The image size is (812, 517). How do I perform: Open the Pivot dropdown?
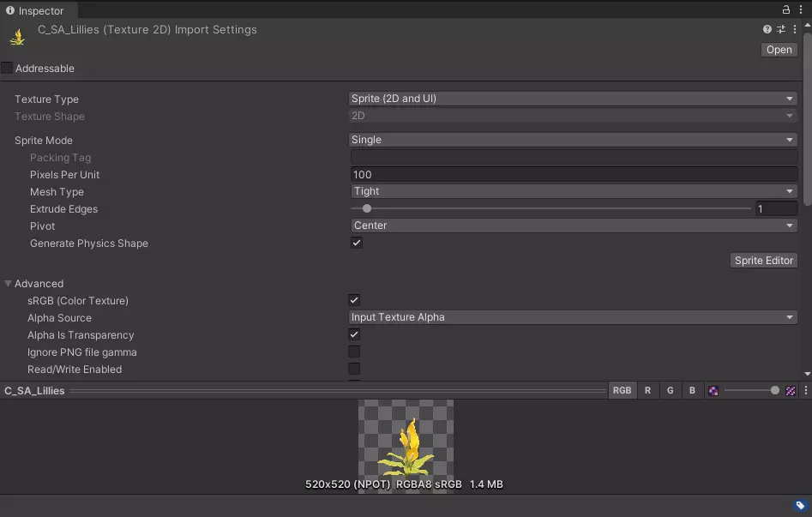[574, 225]
